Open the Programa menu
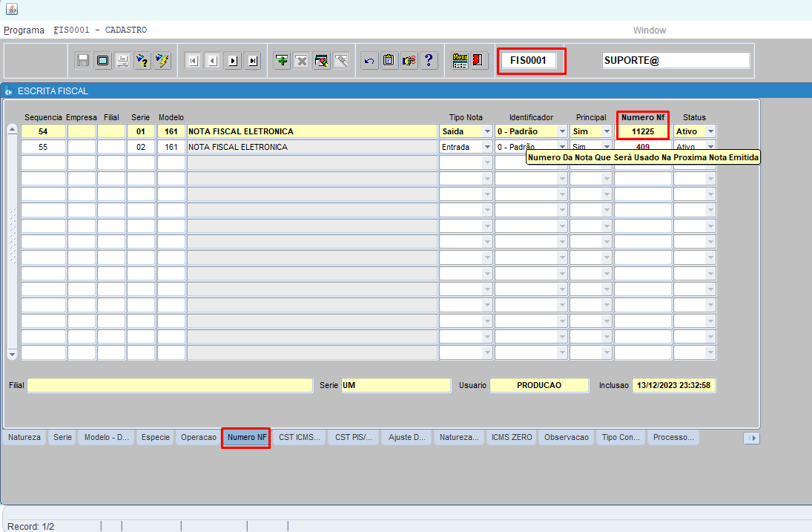 [24, 30]
